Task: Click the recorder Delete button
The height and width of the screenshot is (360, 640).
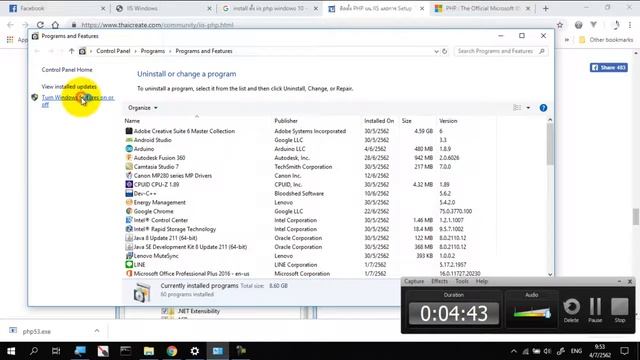Action: pos(571,310)
